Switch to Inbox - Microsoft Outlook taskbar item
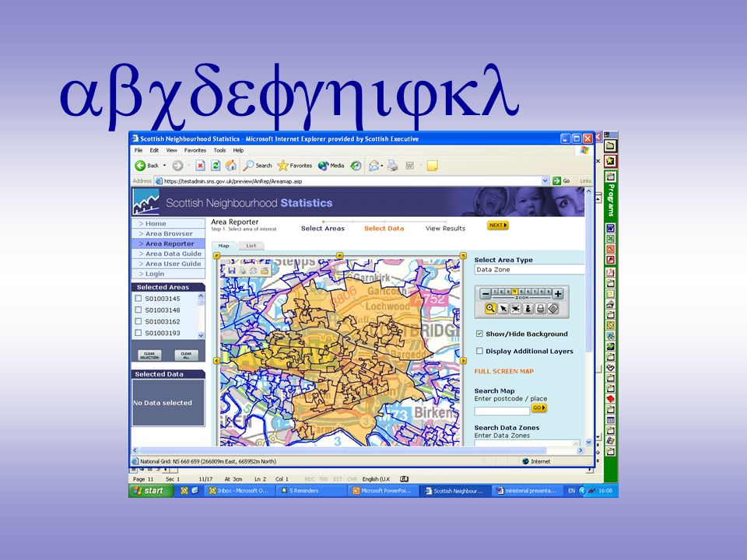 tap(239, 491)
